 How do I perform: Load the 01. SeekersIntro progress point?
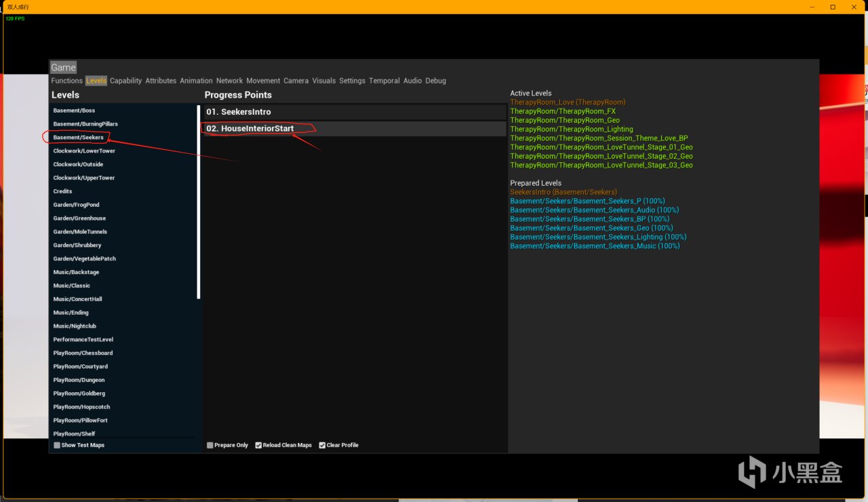355,112
